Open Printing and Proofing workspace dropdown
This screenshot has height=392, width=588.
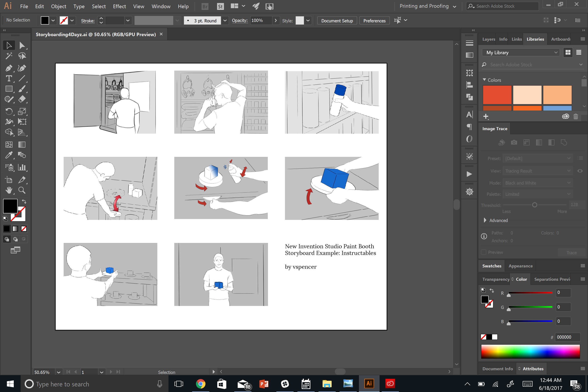click(x=428, y=6)
